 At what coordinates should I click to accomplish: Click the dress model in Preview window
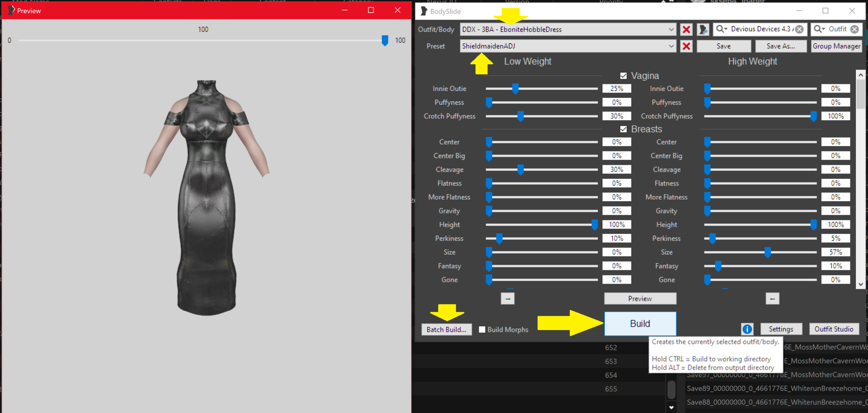coord(207,198)
